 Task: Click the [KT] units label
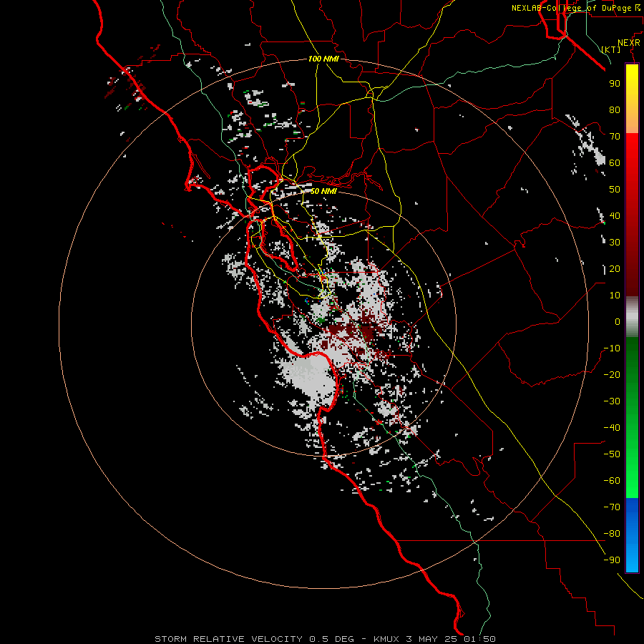coord(611,49)
